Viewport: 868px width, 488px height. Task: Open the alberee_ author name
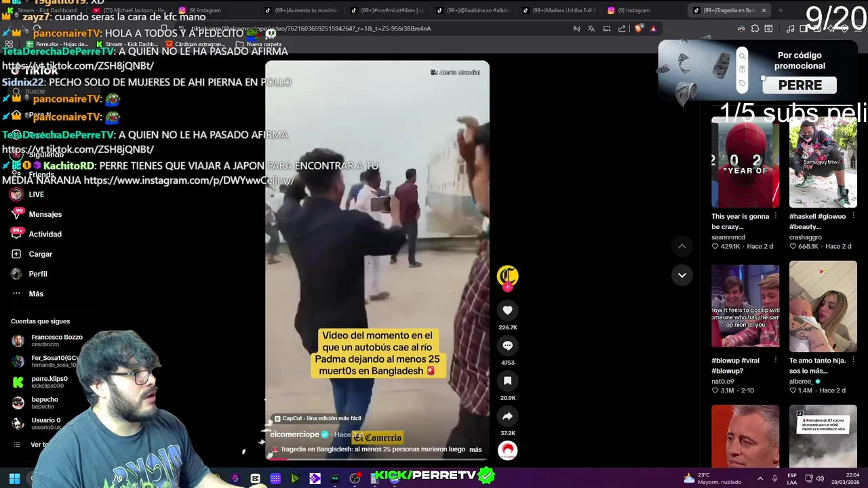point(802,382)
